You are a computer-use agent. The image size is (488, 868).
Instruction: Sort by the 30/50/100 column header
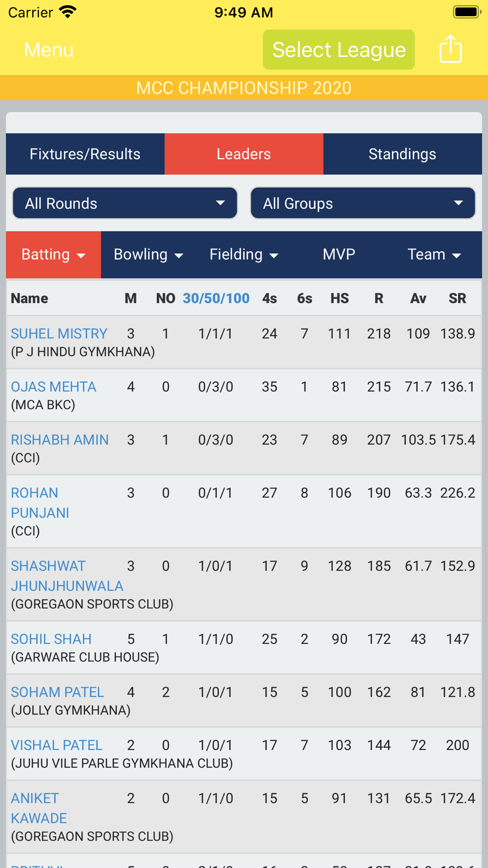click(216, 298)
